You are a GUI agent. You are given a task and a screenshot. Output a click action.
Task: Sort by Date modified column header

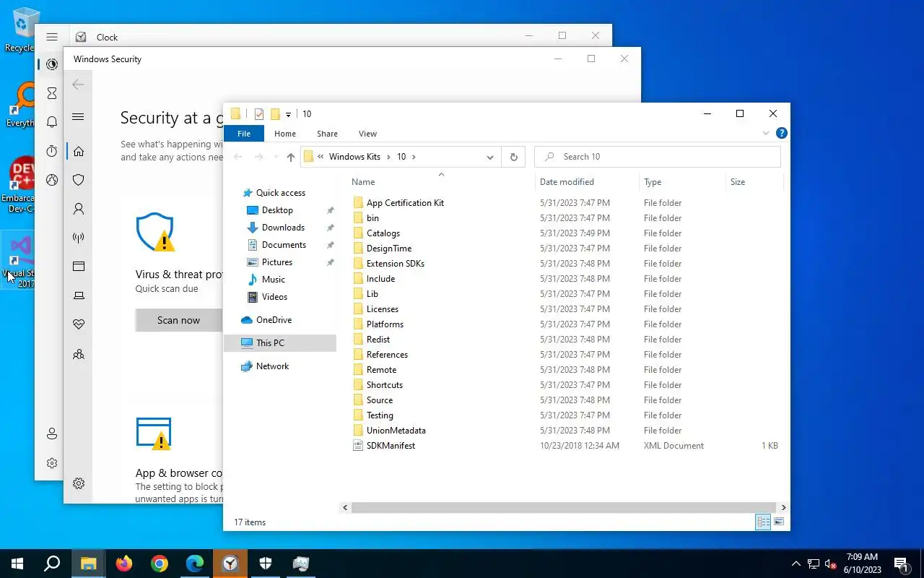tap(587, 182)
